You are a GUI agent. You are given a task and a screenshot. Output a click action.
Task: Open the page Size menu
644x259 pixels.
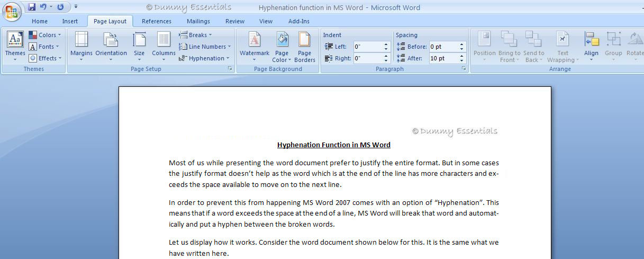click(x=139, y=46)
